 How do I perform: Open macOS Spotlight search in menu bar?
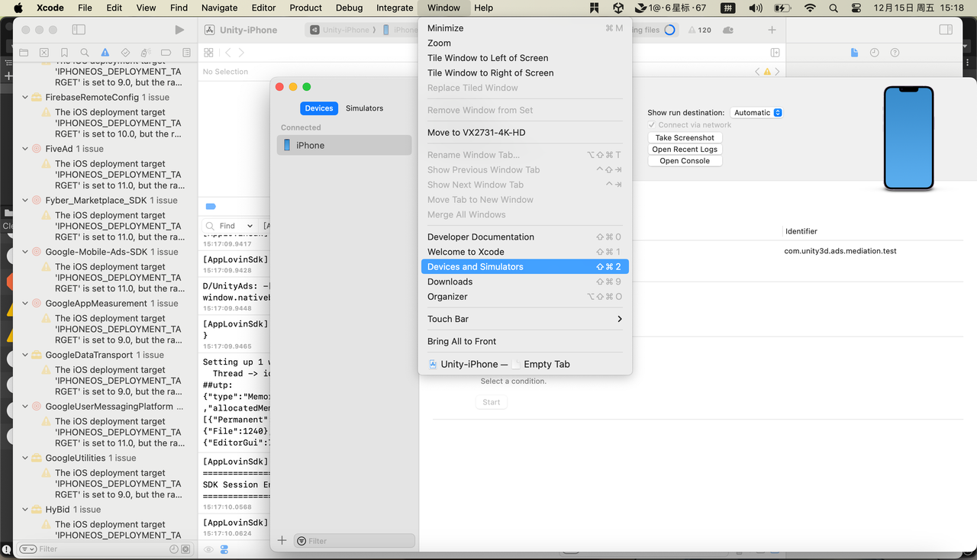834,8
